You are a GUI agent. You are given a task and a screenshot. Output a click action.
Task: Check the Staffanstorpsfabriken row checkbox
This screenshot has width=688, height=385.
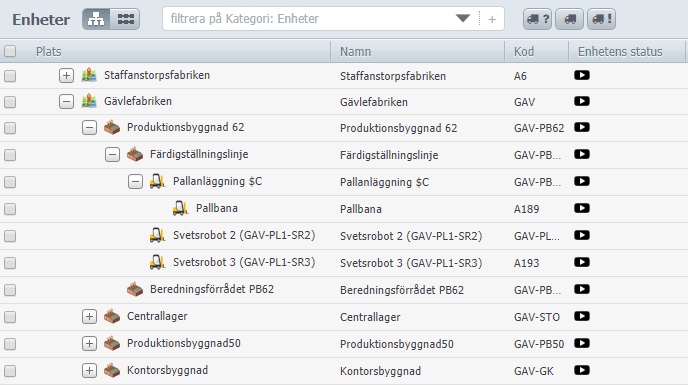[x=10, y=76]
